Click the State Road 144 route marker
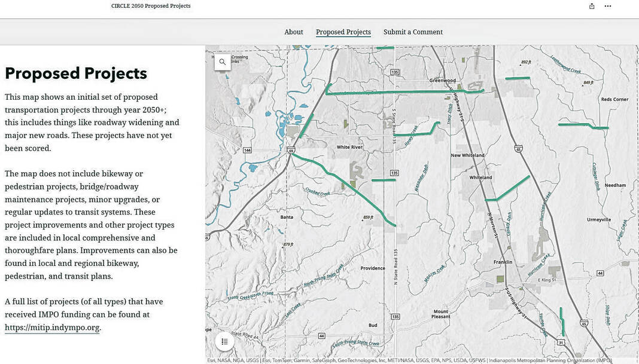639x364 pixels. [247, 150]
